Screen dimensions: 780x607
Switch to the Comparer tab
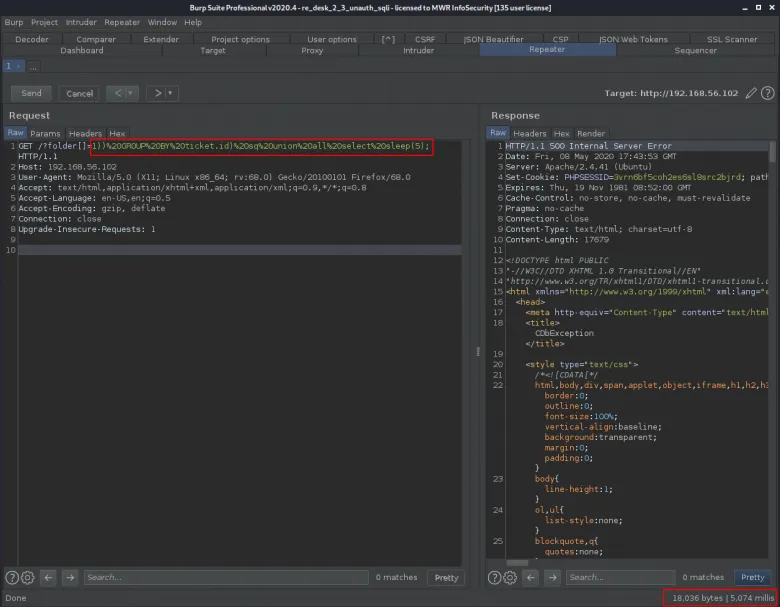(96, 39)
